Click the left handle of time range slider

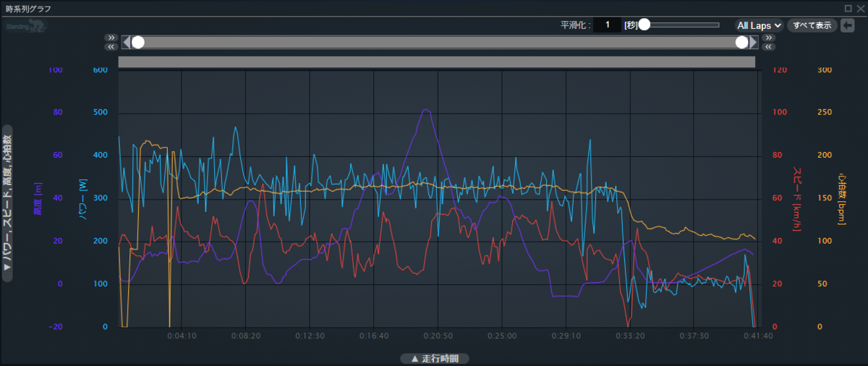[x=138, y=43]
